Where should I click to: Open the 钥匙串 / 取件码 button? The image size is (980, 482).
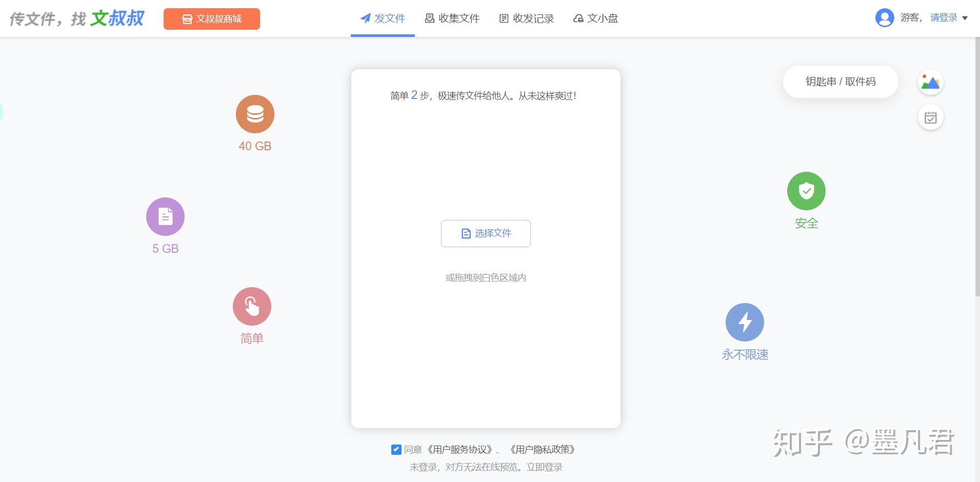841,82
